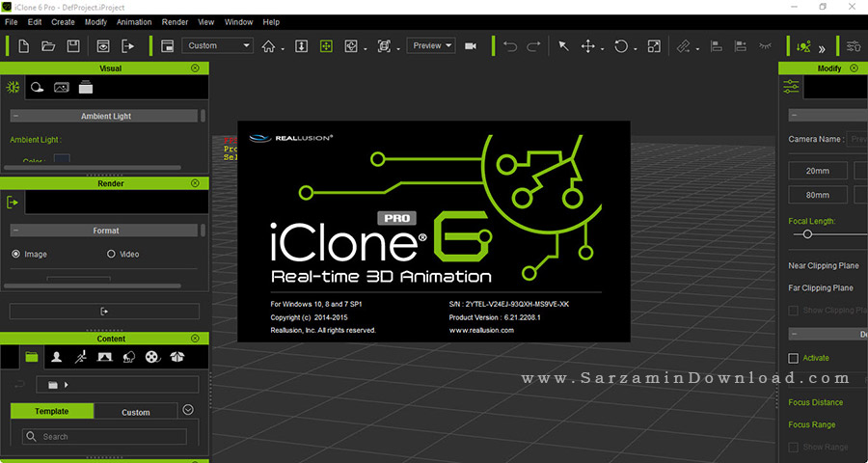Collapse the Format section in Render panel
The width and height of the screenshot is (868, 463).
pos(15,231)
